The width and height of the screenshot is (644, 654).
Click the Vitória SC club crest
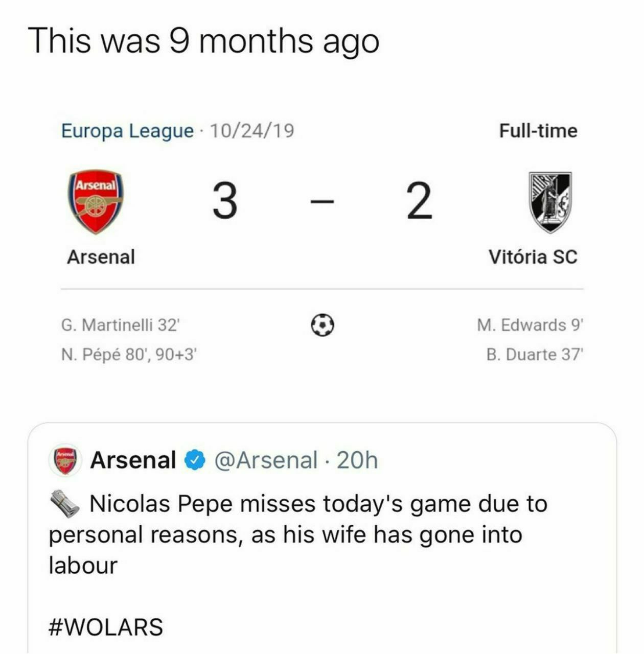tap(550, 202)
